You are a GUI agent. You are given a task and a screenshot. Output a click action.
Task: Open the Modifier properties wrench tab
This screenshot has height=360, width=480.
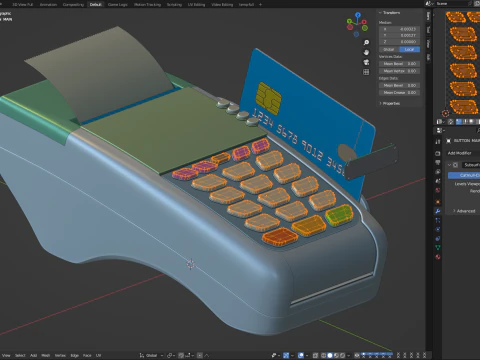pyautogui.click(x=438, y=211)
